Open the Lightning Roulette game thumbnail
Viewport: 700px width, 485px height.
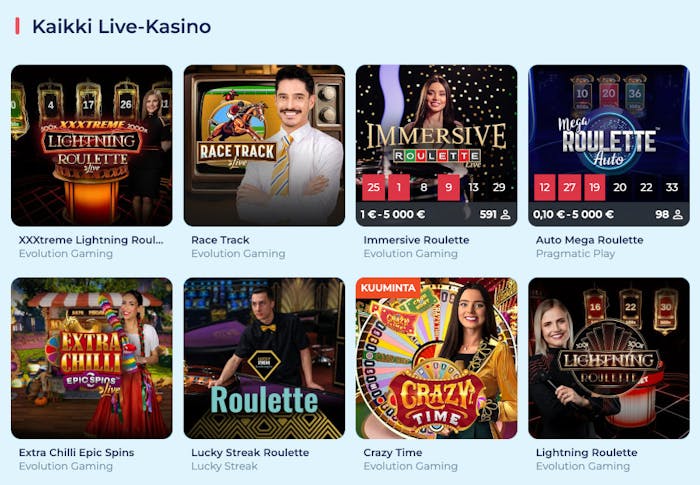[x=609, y=358]
